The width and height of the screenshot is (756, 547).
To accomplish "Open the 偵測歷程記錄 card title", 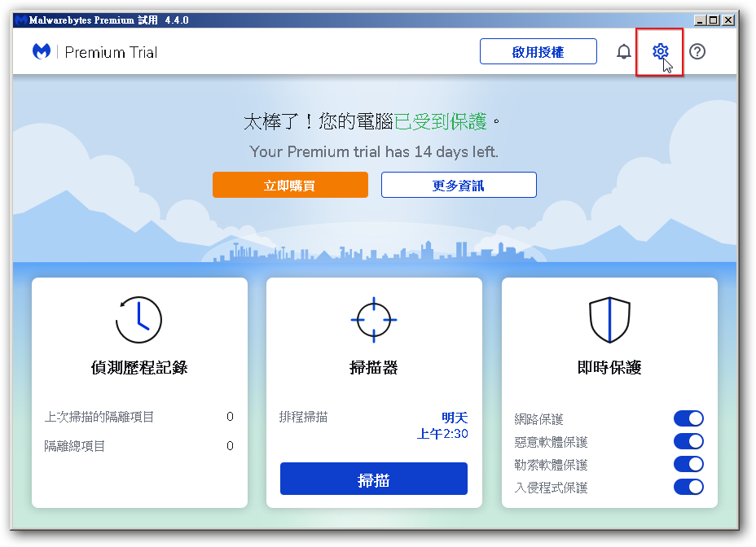I will (x=139, y=367).
